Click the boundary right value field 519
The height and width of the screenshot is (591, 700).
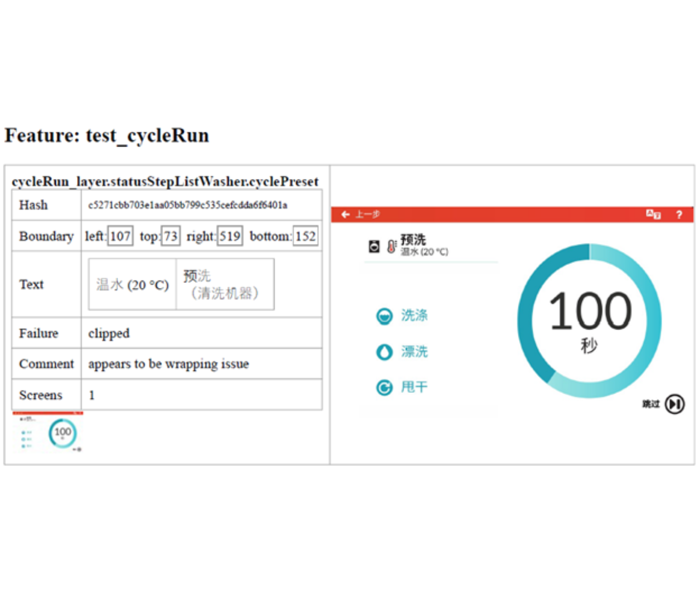tap(230, 236)
